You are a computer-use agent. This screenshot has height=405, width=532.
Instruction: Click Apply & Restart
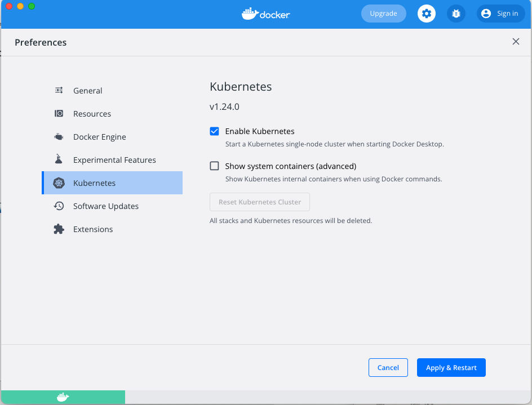[451, 367]
